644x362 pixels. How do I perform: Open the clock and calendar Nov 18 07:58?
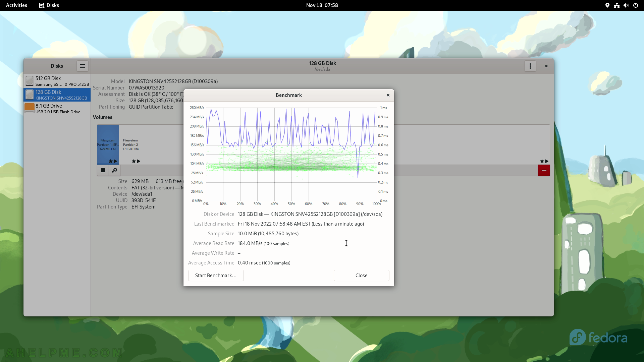click(x=322, y=5)
